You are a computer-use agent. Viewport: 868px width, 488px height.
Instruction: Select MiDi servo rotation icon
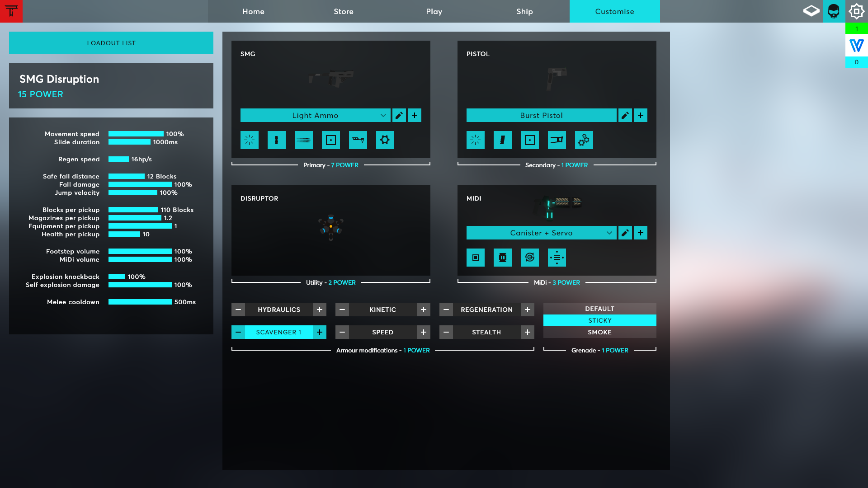coord(530,258)
